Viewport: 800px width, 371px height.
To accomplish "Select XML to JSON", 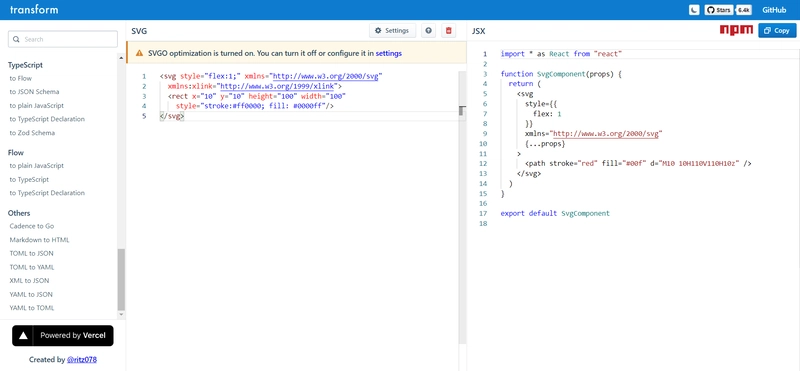I will [29, 281].
